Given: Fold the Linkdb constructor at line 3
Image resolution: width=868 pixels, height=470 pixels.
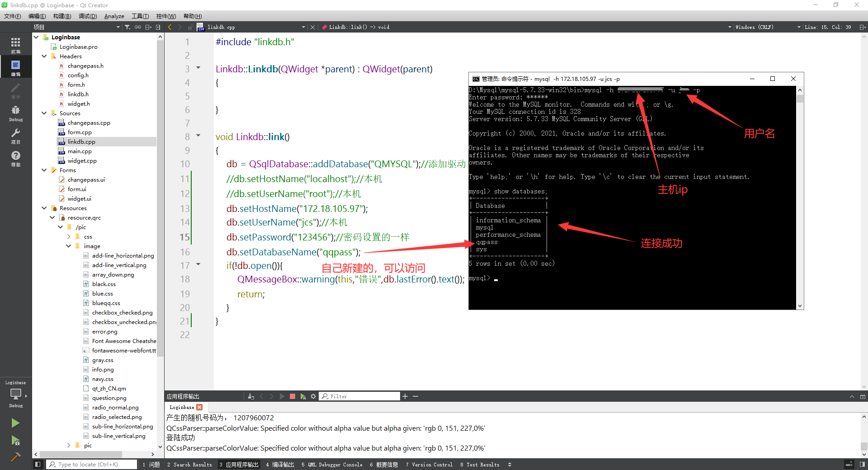Looking at the screenshot, I should click(x=198, y=68).
